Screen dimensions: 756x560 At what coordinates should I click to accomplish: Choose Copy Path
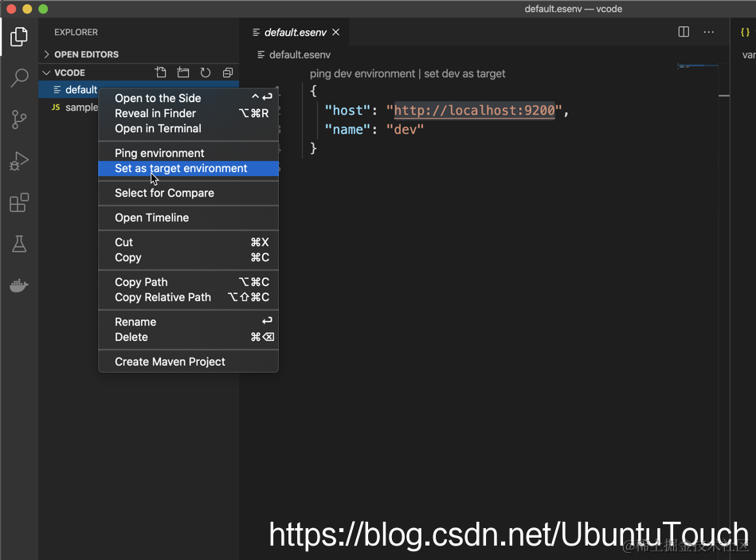189,282
